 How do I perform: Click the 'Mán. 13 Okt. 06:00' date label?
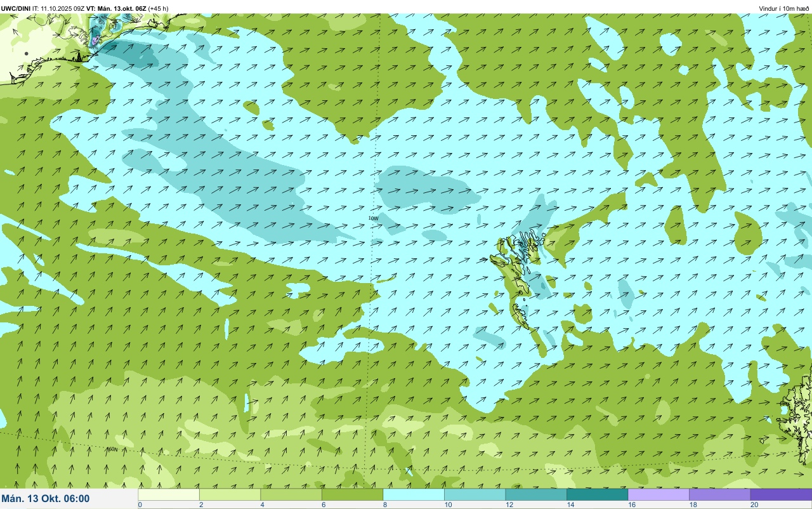[x=46, y=499]
